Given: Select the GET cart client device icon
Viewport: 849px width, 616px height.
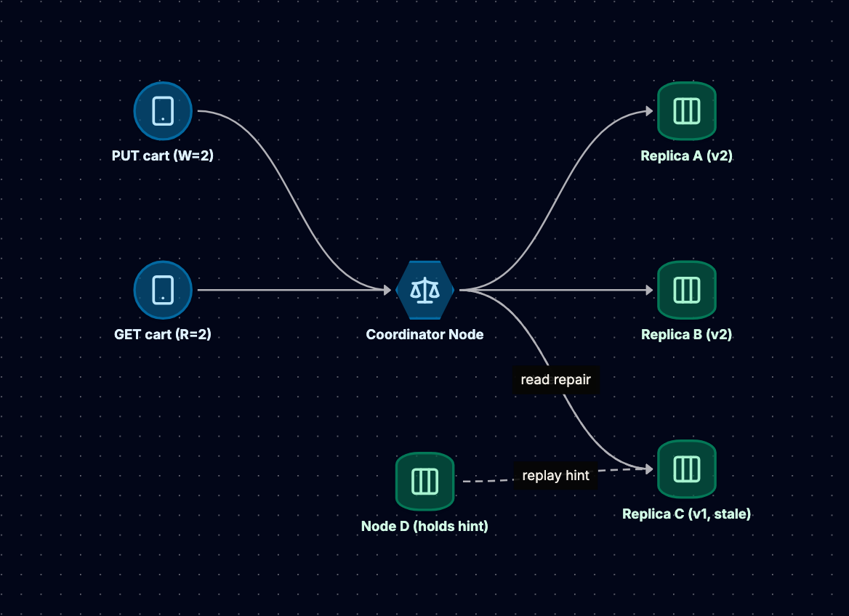Looking at the screenshot, I should 163,290.
